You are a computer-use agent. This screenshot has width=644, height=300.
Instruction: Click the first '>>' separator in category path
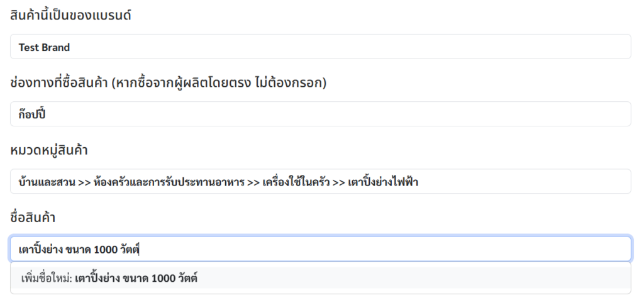[x=84, y=182]
